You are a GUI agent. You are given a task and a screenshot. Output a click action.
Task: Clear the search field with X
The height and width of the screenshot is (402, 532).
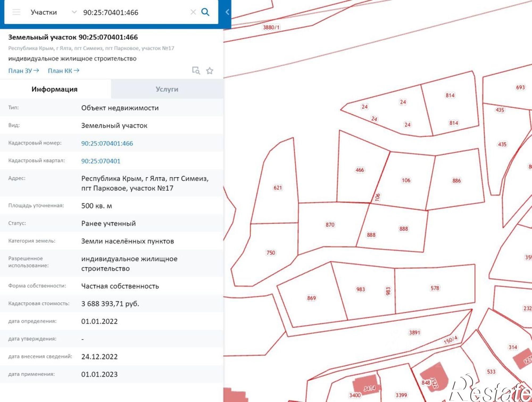pos(193,12)
